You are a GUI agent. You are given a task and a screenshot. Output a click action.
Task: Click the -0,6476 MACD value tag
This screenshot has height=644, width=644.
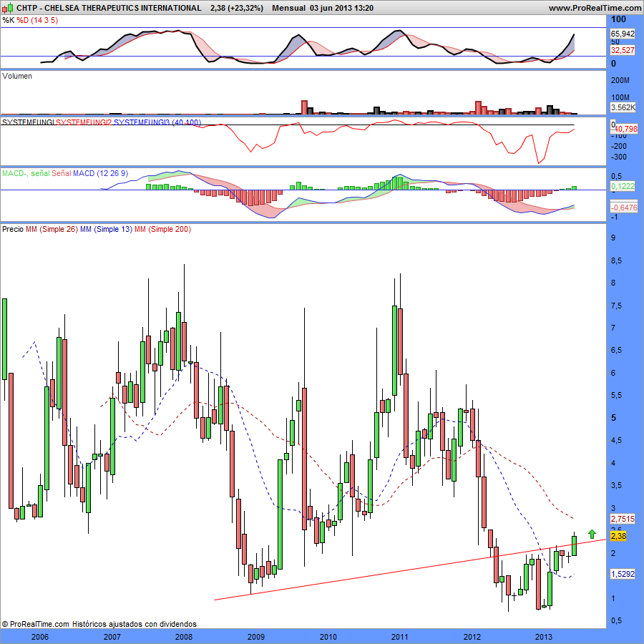pos(623,208)
